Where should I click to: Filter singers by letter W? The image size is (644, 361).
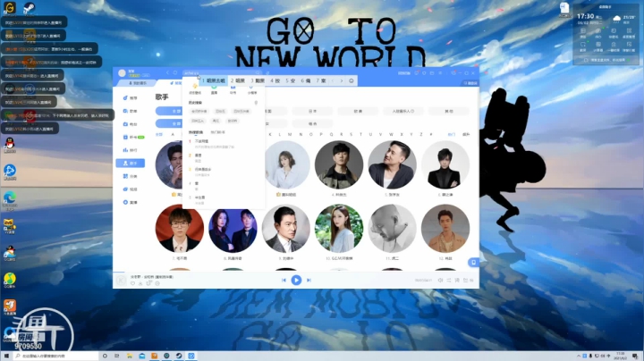(391, 135)
